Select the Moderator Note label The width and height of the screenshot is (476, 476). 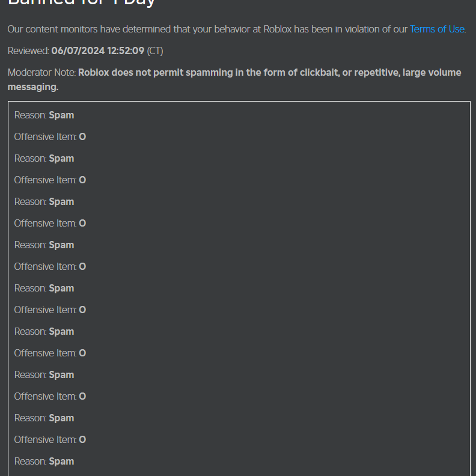pos(41,73)
